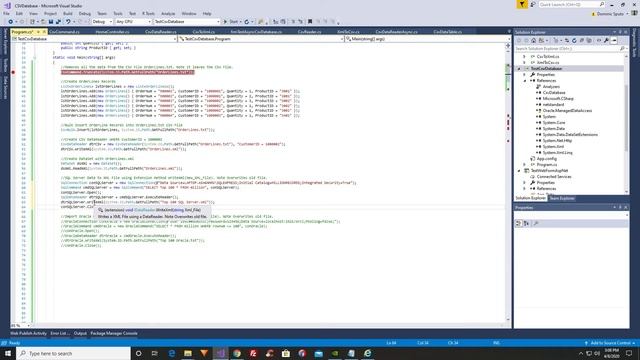This screenshot has height=360, width=640.
Task: Toggle Show All Files in Solution Explorer
Action: pyautogui.click(x=589, y=40)
